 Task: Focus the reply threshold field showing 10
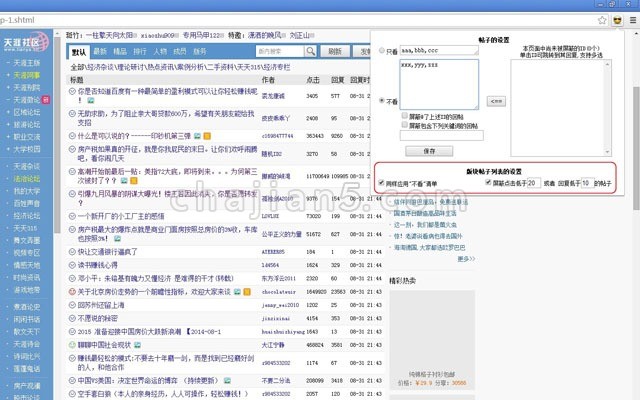pyautogui.click(x=587, y=183)
